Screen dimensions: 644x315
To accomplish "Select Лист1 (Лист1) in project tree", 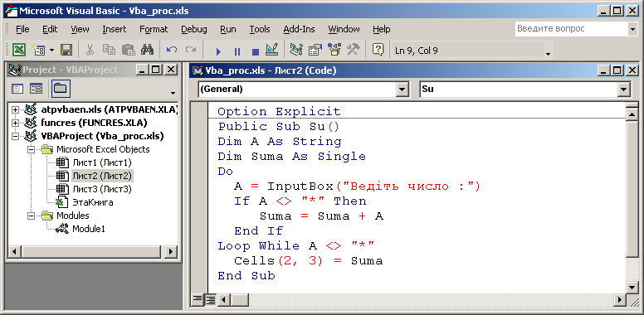I will (x=102, y=162).
